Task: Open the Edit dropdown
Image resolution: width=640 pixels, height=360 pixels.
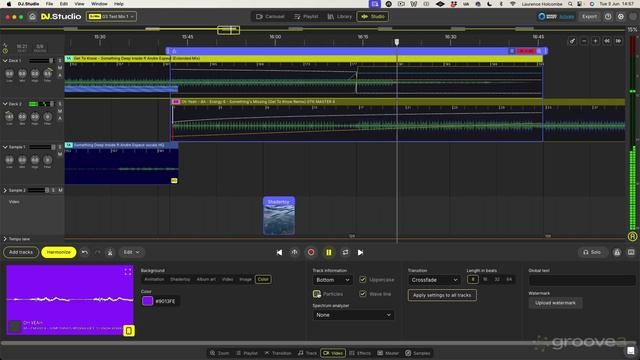Action: coord(131,252)
